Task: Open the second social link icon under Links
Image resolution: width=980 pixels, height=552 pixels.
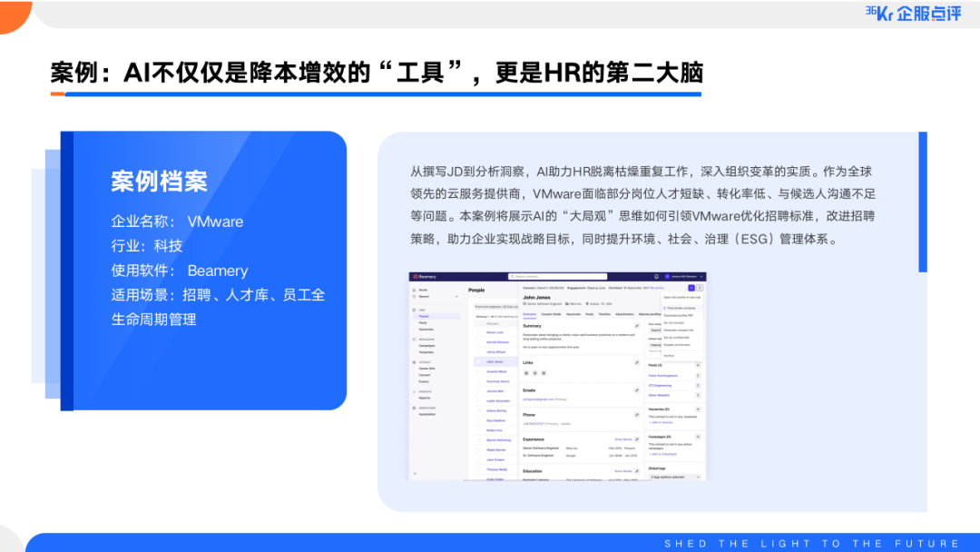Action: click(x=535, y=373)
